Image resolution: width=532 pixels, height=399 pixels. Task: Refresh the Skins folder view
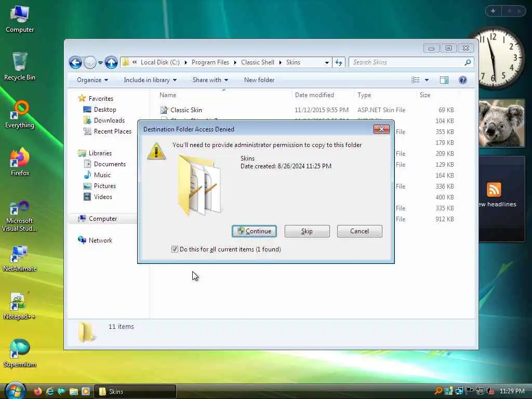click(339, 62)
